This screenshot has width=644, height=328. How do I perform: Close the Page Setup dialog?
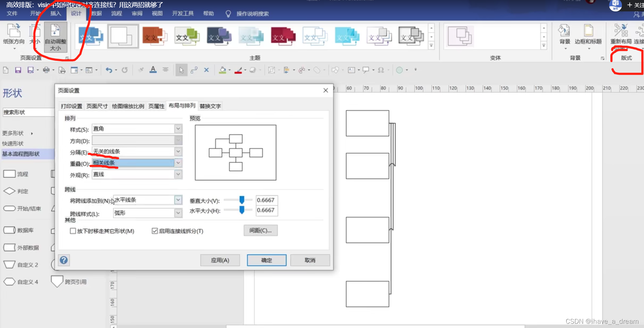(x=325, y=90)
